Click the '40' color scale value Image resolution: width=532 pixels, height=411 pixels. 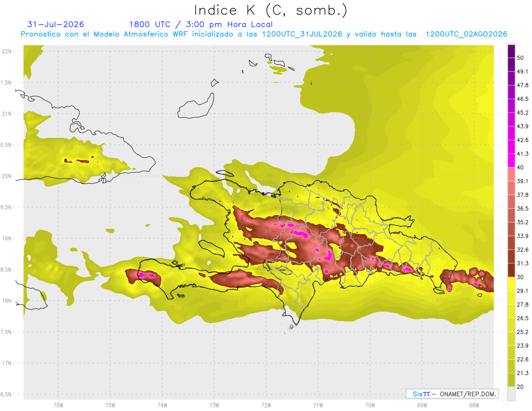point(521,168)
